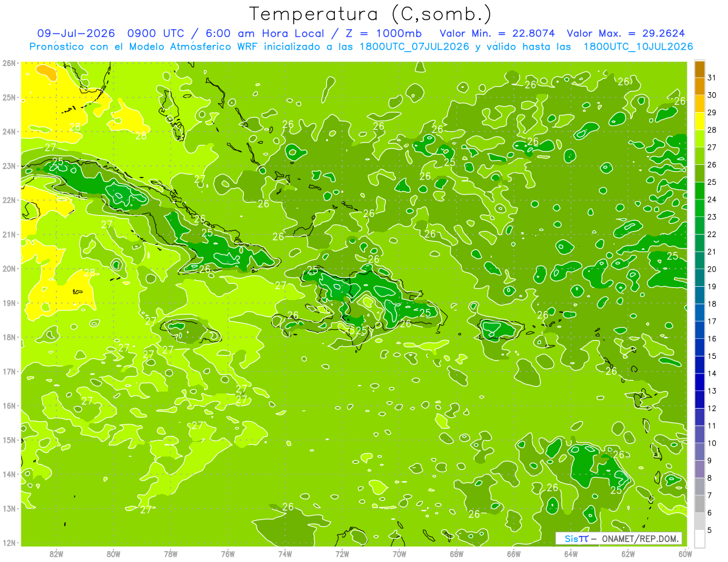Click the legend swatch between 30 and 31
Viewport: 728px width, 562px height.
click(x=699, y=86)
